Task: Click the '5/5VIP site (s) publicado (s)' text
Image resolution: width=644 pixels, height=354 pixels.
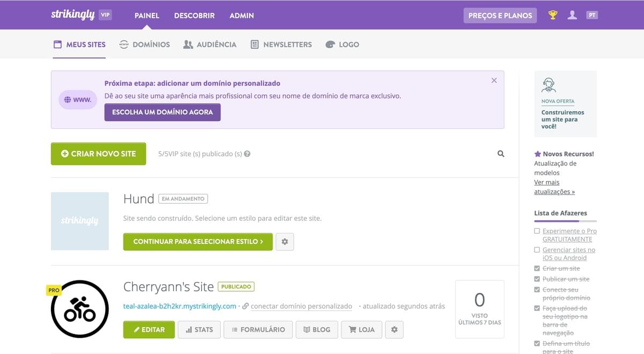Action: 200,154
